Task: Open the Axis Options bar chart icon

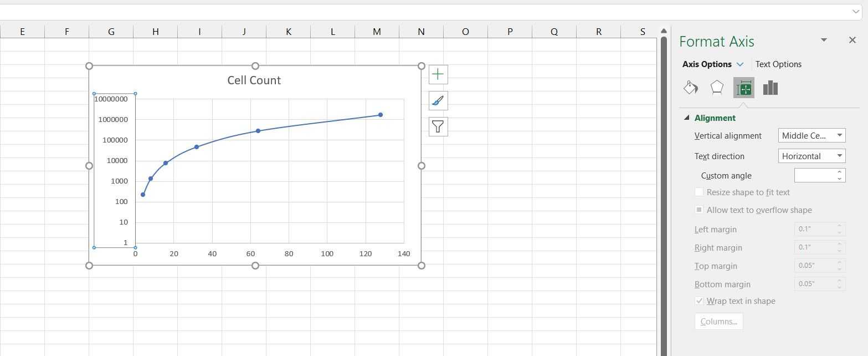Action: pos(770,88)
